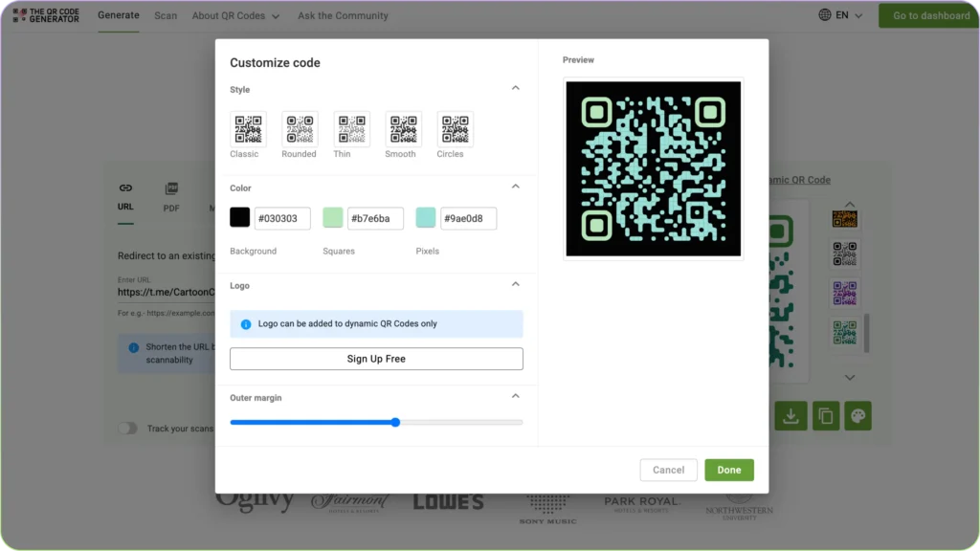Click the QR Code Generator logo
Image resolution: width=980 pixels, height=551 pixels.
click(x=45, y=15)
